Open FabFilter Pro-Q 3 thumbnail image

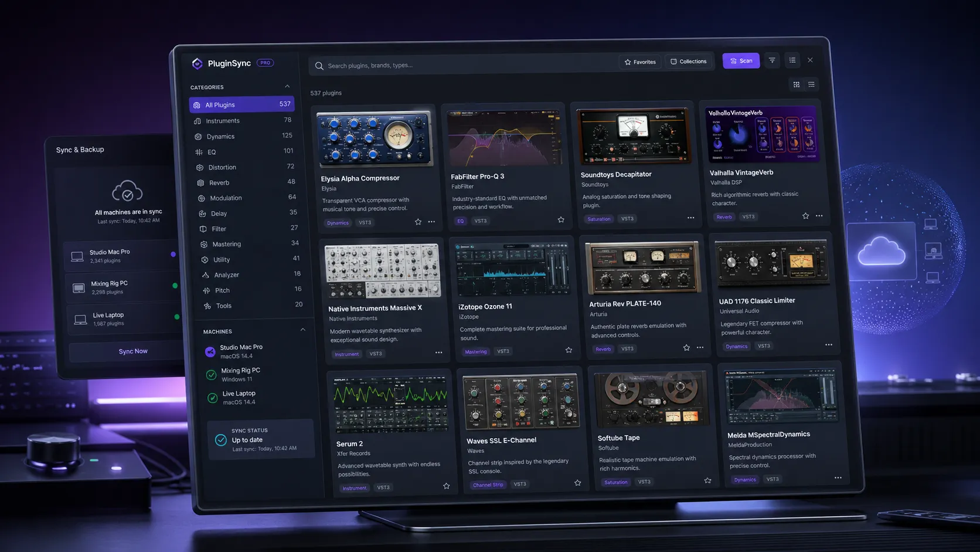pos(503,138)
